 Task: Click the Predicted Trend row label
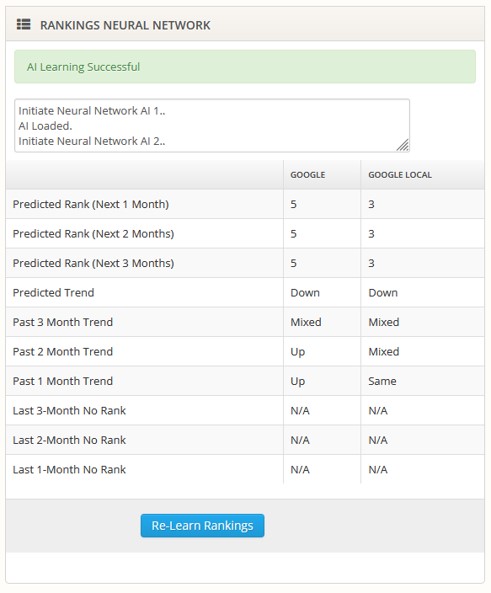coord(53,293)
